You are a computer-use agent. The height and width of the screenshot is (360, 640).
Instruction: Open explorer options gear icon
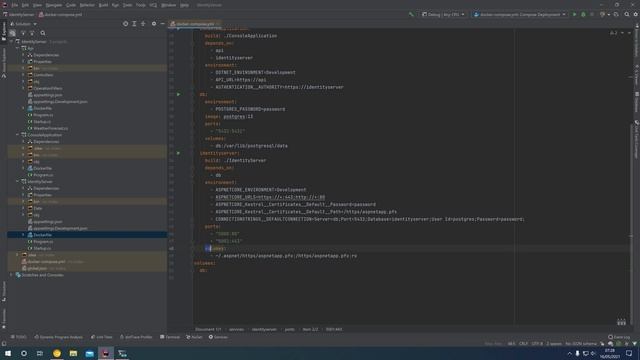pos(154,24)
